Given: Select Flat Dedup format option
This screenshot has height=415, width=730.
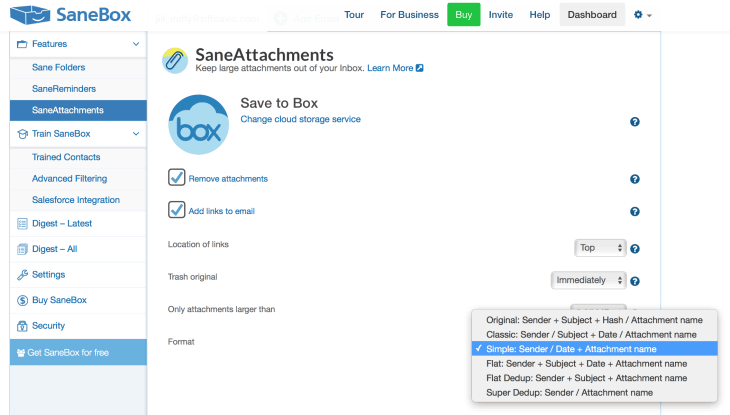Looking at the screenshot, I should point(586,378).
